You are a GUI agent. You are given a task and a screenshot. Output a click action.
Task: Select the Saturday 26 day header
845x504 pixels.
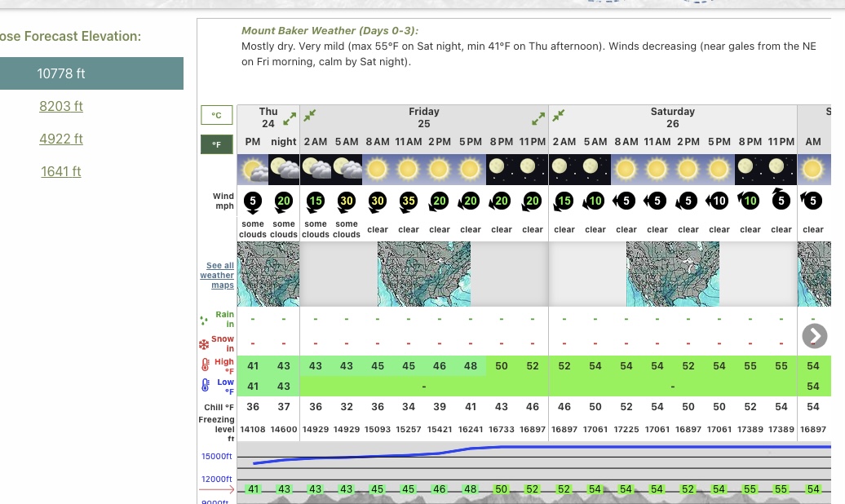(672, 117)
